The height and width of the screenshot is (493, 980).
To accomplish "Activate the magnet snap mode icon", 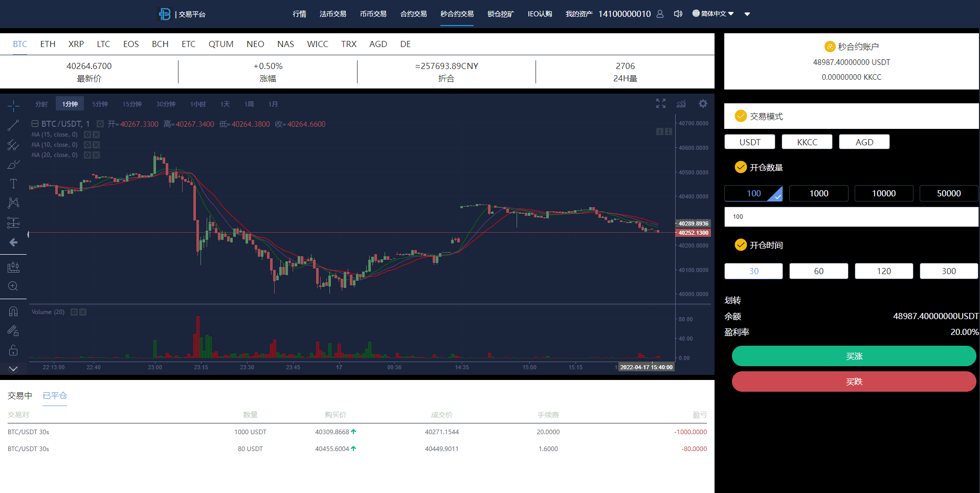I will [13, 311].
